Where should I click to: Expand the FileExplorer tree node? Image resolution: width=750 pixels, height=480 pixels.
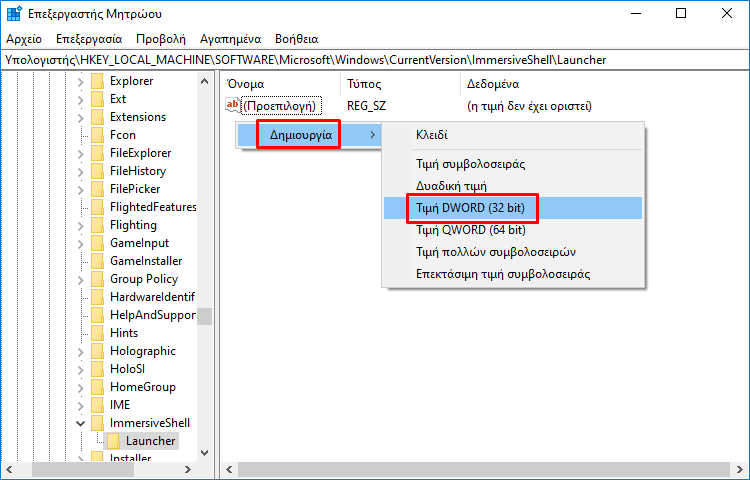[x=80, y=154]
